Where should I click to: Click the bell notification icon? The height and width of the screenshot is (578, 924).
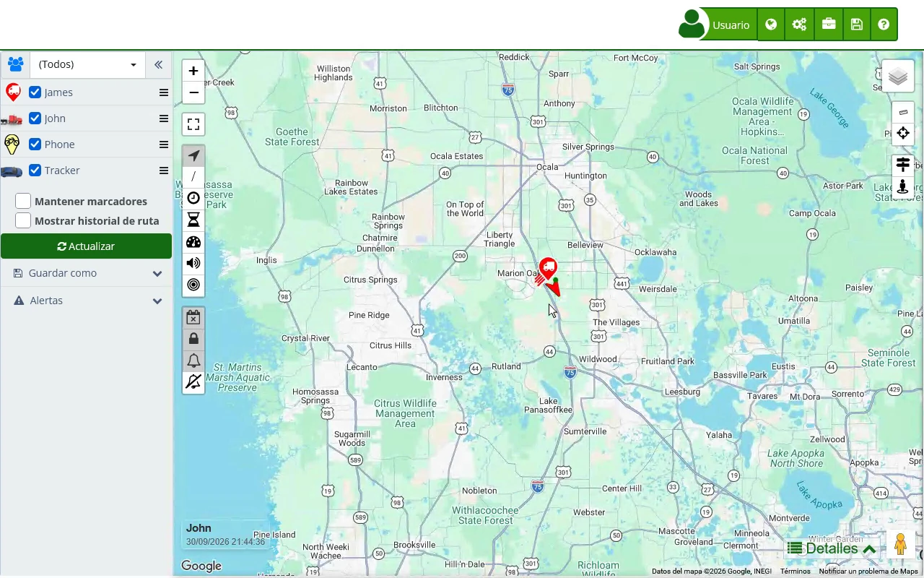click(x=193, y=361)
